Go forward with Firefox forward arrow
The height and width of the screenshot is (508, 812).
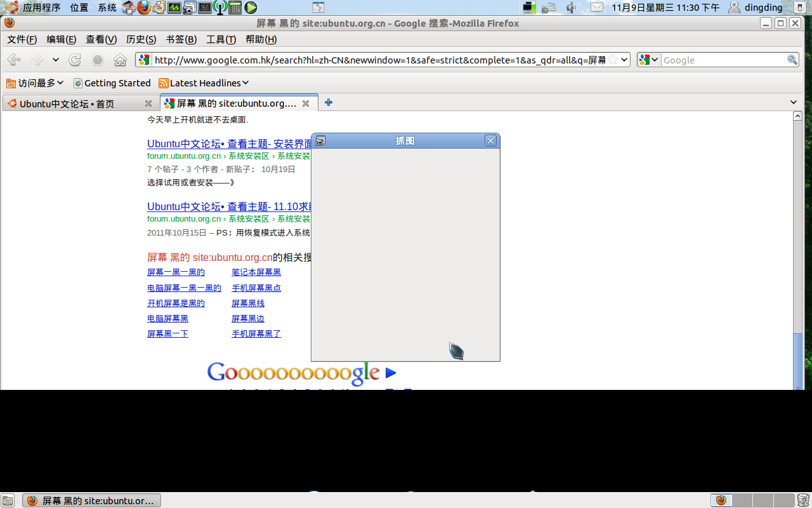(37, 60)
